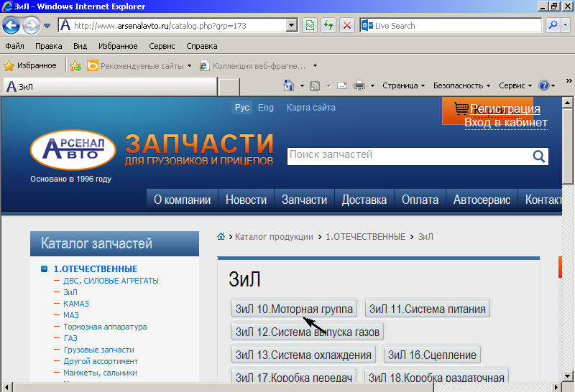Expand the favorites bar overflow arrow
575x392 pixels.
(315, 66)
